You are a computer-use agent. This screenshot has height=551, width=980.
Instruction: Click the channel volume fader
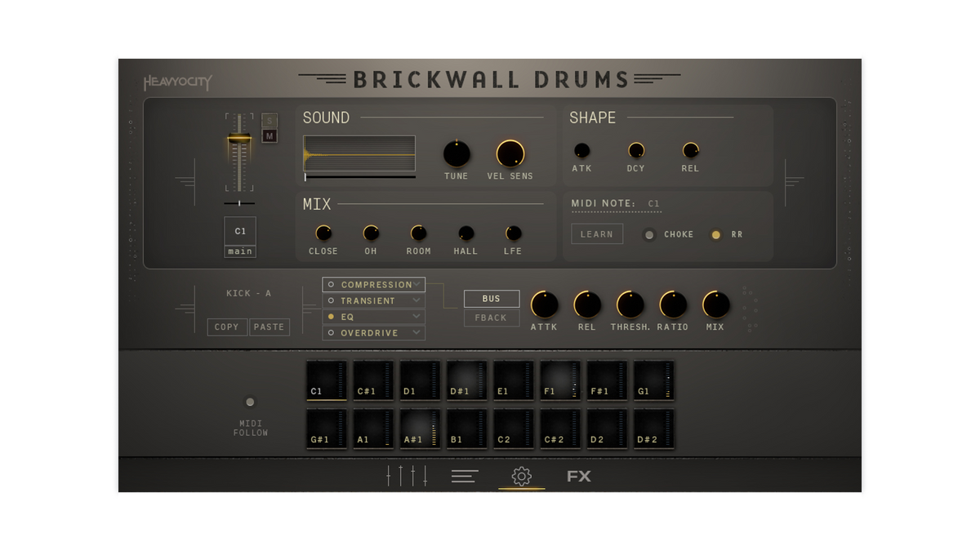[239, 140]
